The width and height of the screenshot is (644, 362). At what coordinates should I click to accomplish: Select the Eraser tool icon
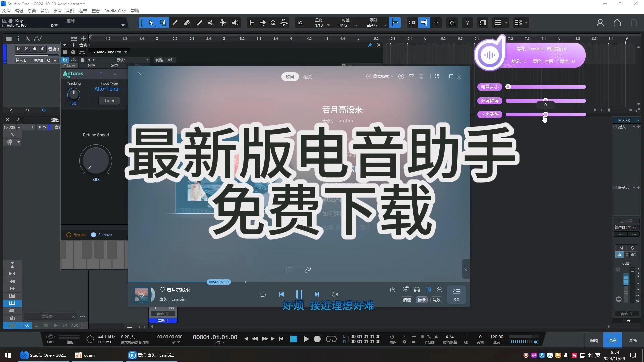click(x=186, y=22)
